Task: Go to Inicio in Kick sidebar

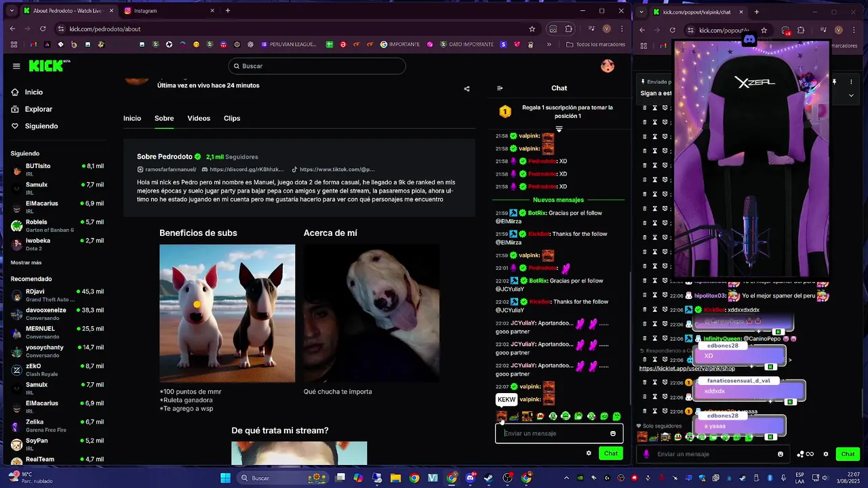Action: pos(34,92)
